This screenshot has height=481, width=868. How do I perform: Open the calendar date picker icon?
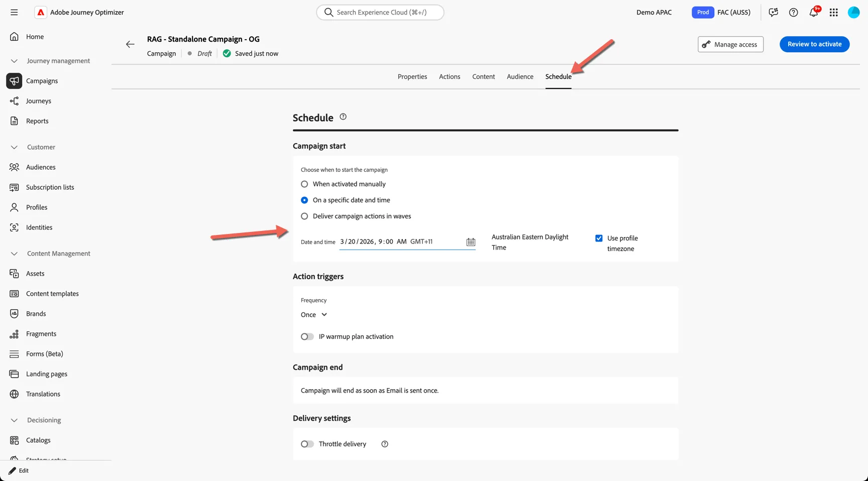click(x=471, y=242)
